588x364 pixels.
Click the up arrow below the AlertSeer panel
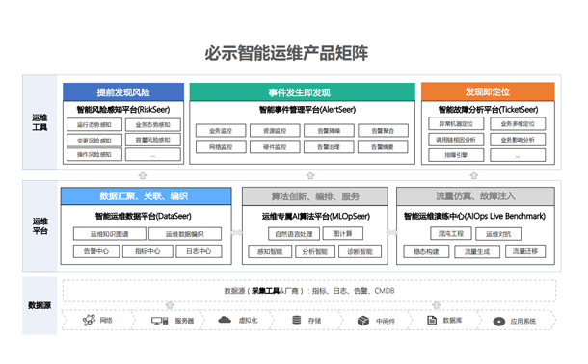tap(310, 175)
